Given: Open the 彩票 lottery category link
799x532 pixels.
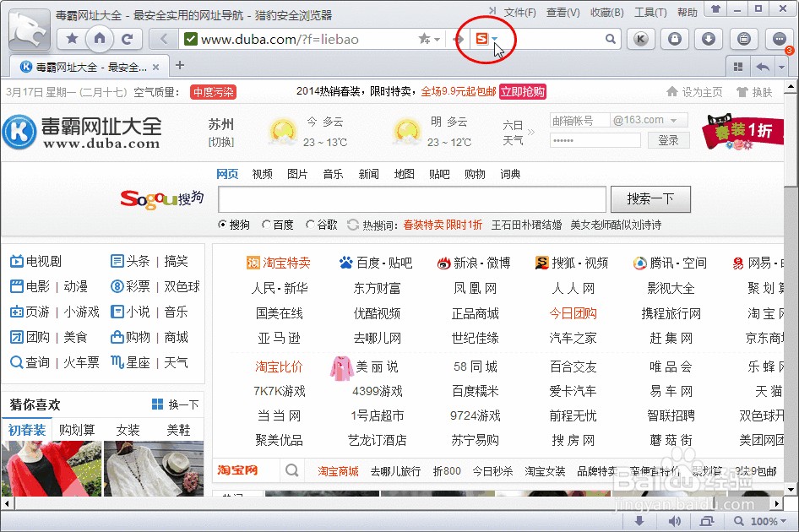Looking at the screenshot, I should (x=130, y=286).
